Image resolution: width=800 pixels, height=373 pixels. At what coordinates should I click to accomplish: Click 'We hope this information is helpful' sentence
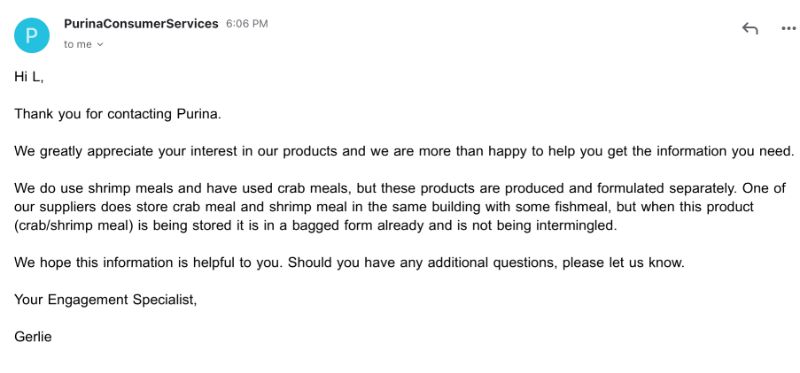148,263
